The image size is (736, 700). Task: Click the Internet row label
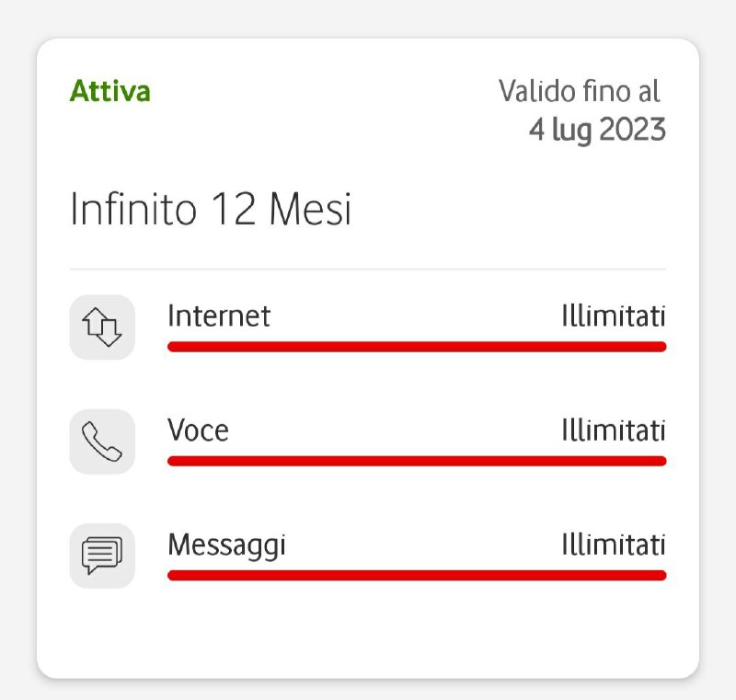[x=219, y=316]
